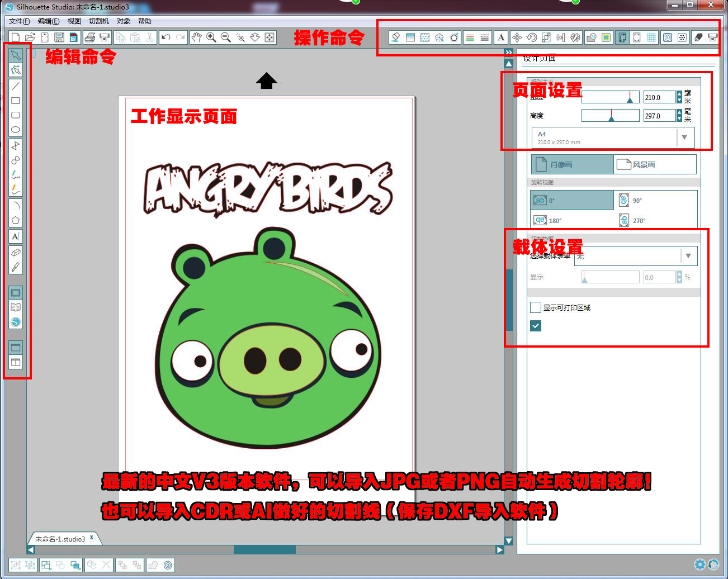Click the vertical scrollbar down arrow
The height and width of the screenshot is (579, 728).
pos(508,540)
